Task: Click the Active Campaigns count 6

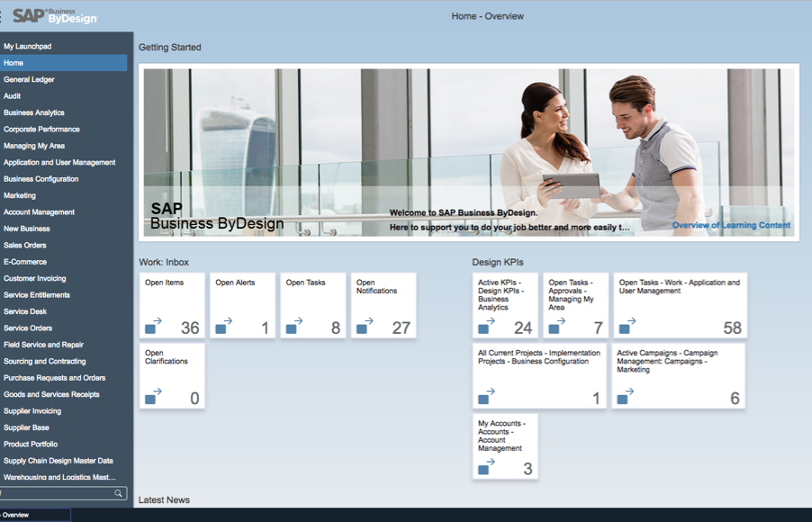Action: (x=735, y=398)
